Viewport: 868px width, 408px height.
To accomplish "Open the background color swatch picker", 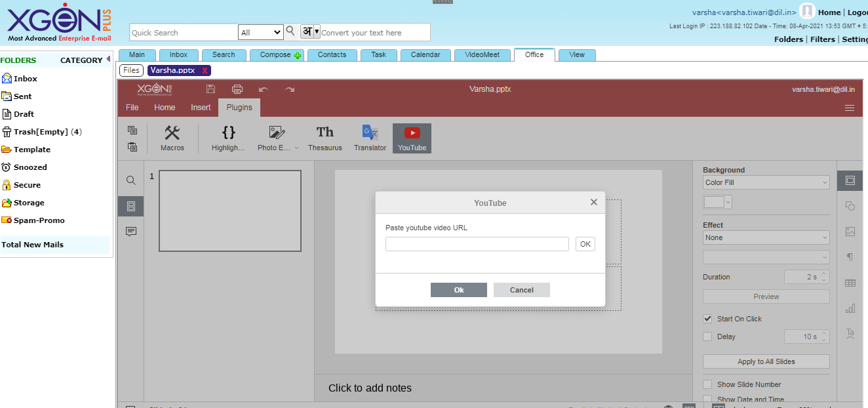I will tap(717, 202).
